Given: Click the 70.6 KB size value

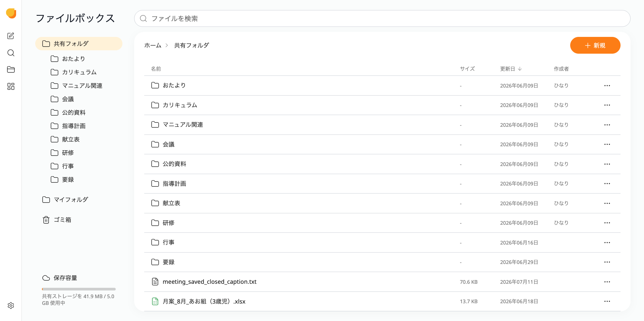Looking at the screenshot, I should 469,282.
